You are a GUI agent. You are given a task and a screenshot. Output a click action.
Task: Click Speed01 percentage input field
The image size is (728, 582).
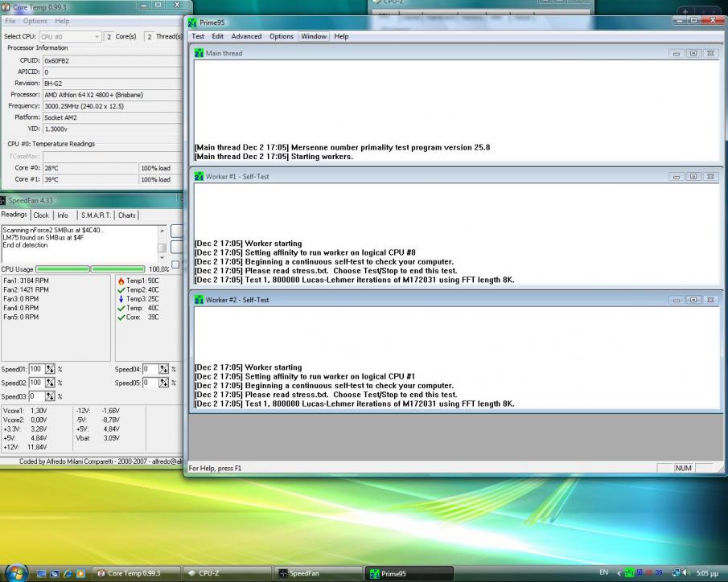pyautogui.click(x=37, y=369)
